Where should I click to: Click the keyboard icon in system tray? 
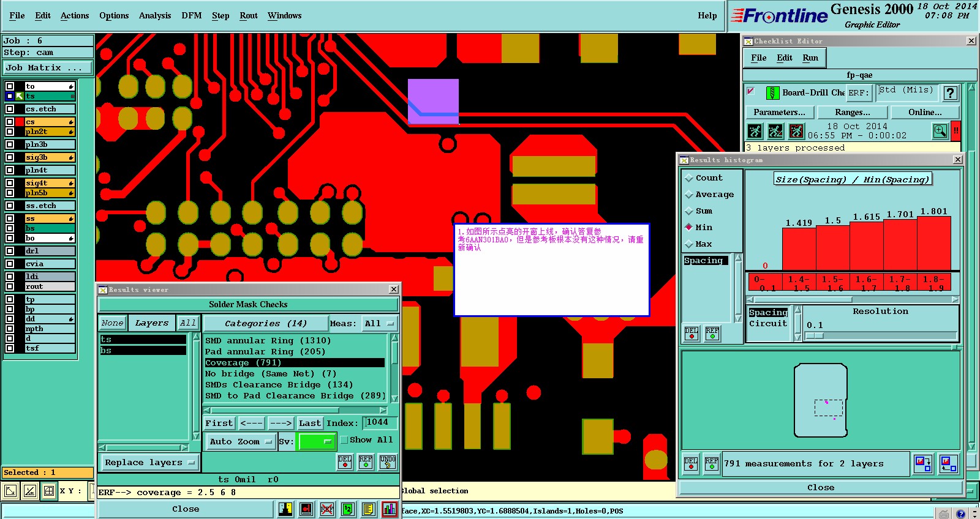point(944,514)
